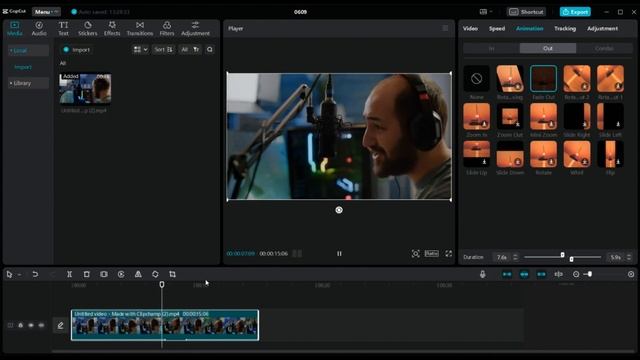Switch to the Speed properties tab
Viewport: 640px width, 360px height.
pyautogui.click(x=497, y=29)
